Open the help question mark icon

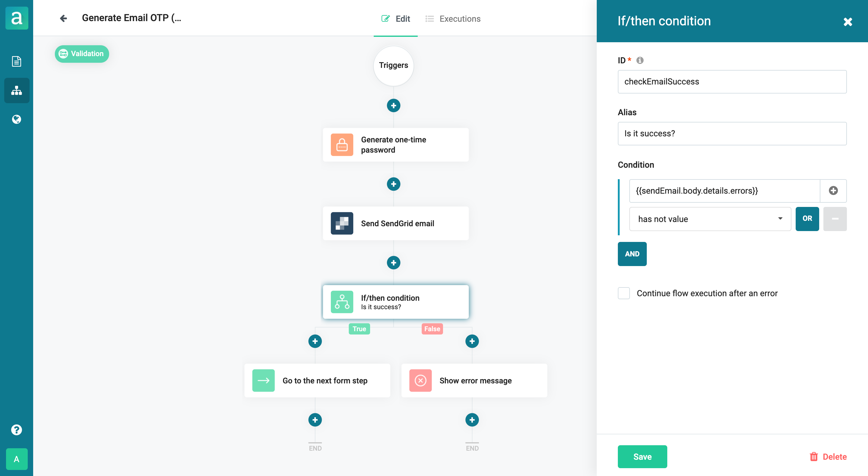point(17,430)
